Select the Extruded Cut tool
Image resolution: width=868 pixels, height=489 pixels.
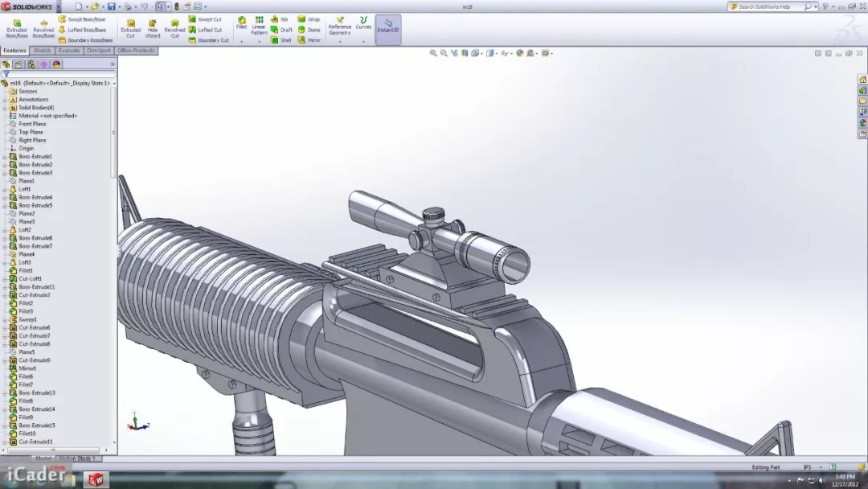[129, 29]
